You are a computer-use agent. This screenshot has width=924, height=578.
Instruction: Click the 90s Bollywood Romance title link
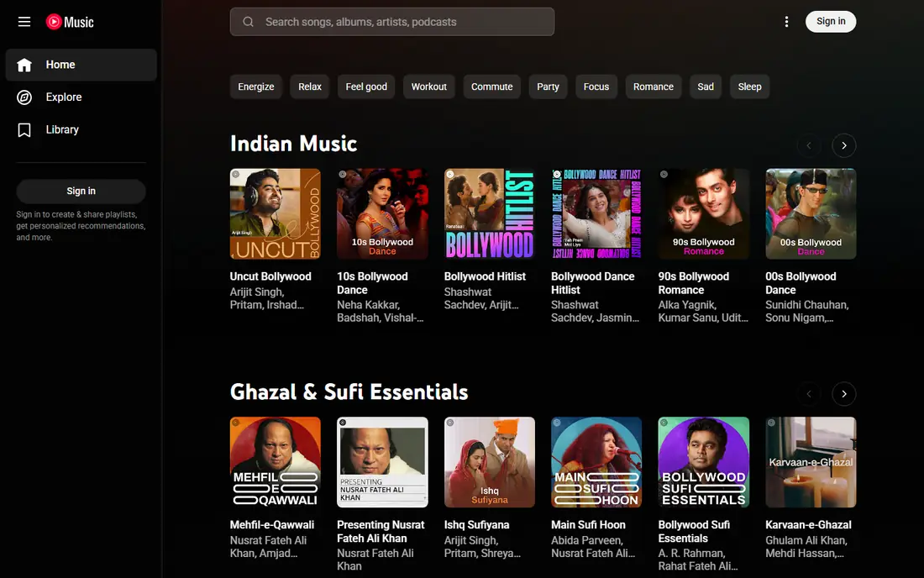(694, 283)
